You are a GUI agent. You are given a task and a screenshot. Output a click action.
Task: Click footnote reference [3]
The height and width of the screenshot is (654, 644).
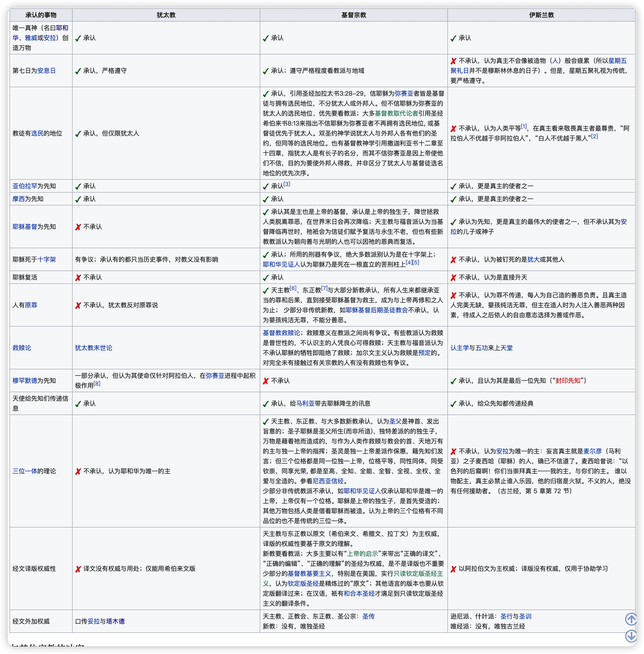pos(287,184)
